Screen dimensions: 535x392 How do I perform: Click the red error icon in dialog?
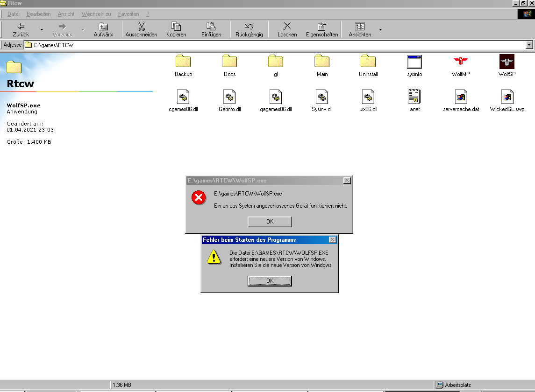point(199,197)
